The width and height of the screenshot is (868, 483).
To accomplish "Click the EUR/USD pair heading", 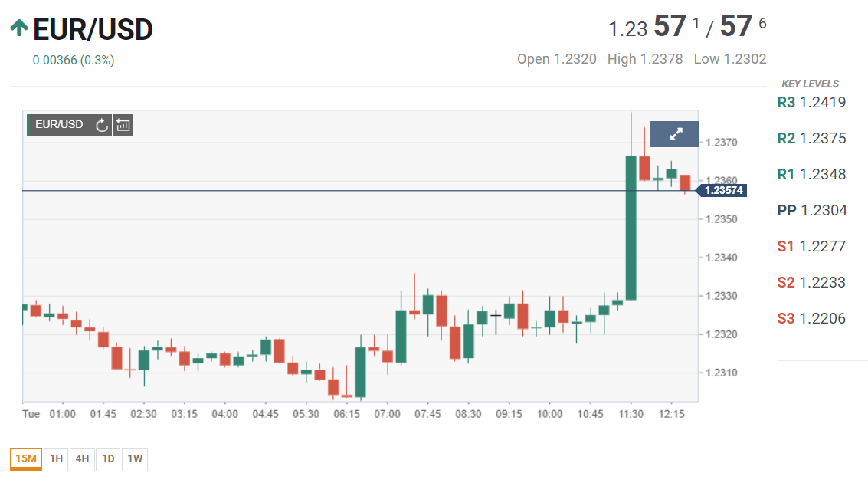I will pos(93,29).
